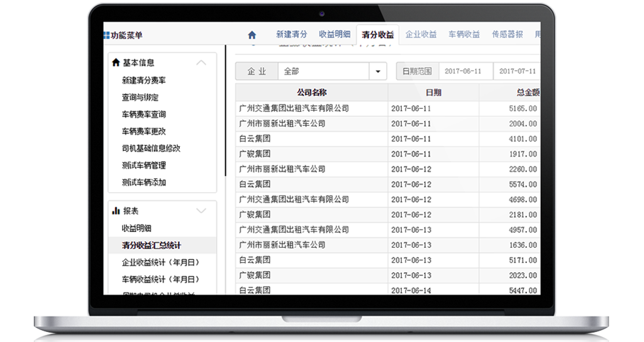Open the 车辆收益 tab
Image resolution: width=644 pixels, height=342 pixels.
coord(464,35)
